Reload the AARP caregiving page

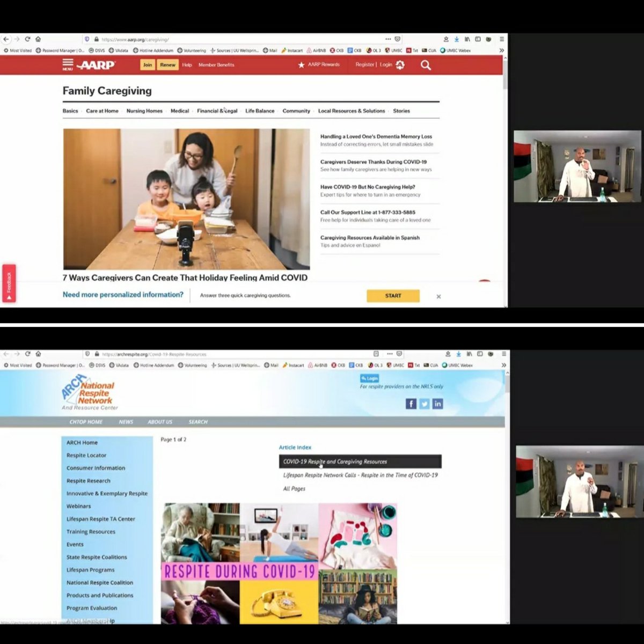(27, 39)
